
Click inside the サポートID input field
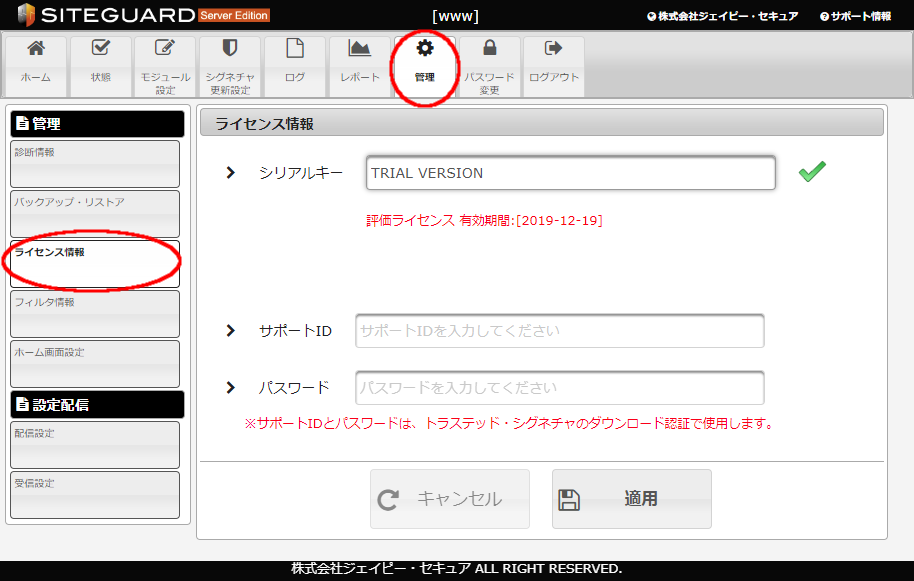[559, 330]
